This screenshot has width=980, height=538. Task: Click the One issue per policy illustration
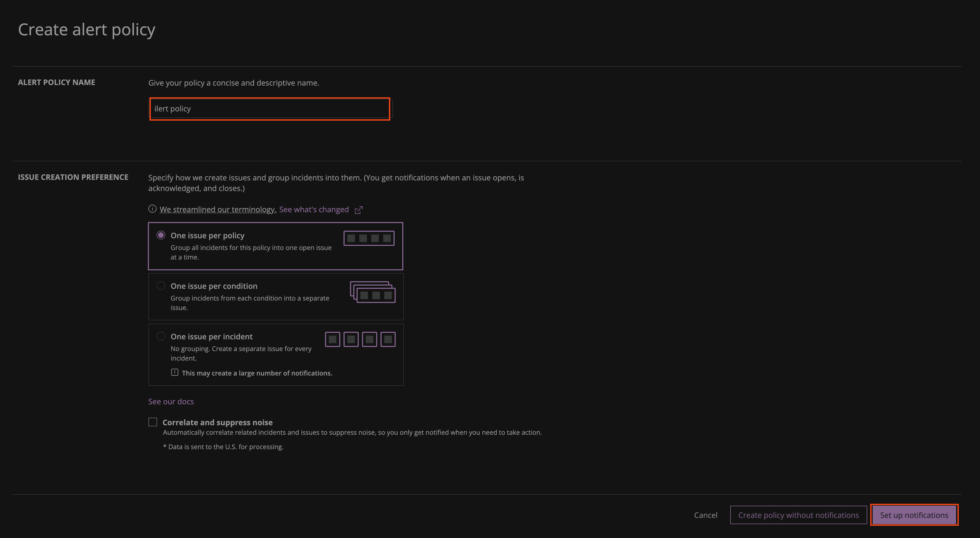[369, 238]
